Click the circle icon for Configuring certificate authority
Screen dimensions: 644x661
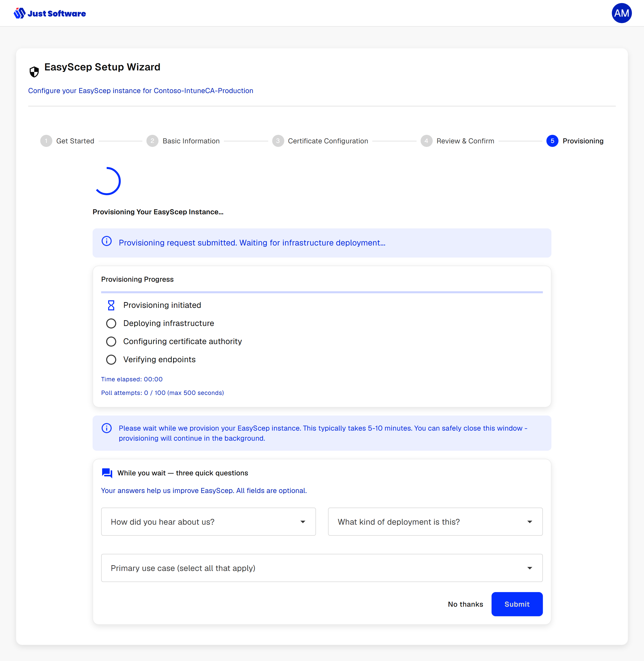point(111,341)
